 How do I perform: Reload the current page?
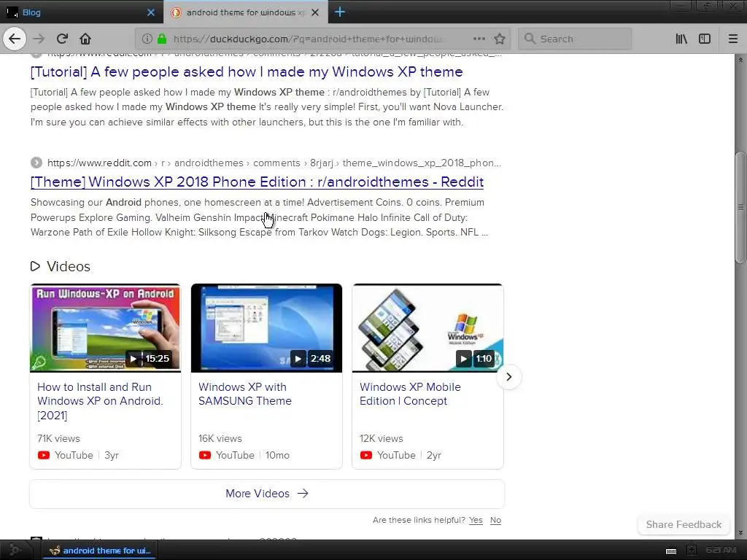point(62,39)
